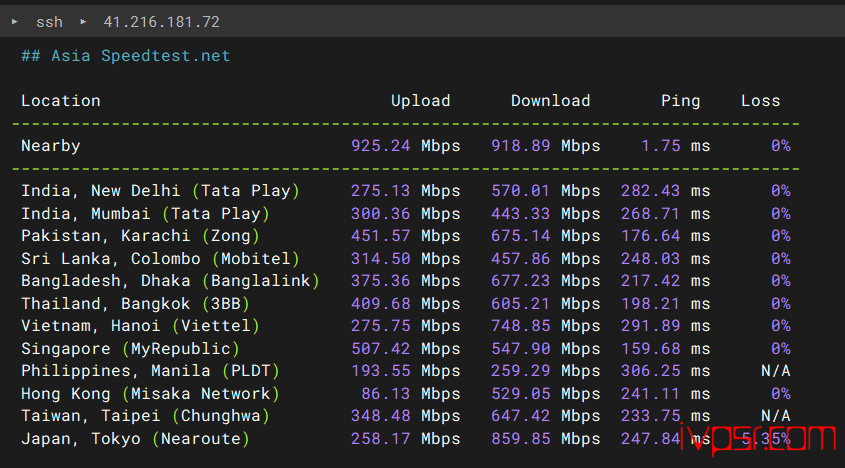
Task: Click the 859.85 Tokyo download value
Action: (520, 439)
